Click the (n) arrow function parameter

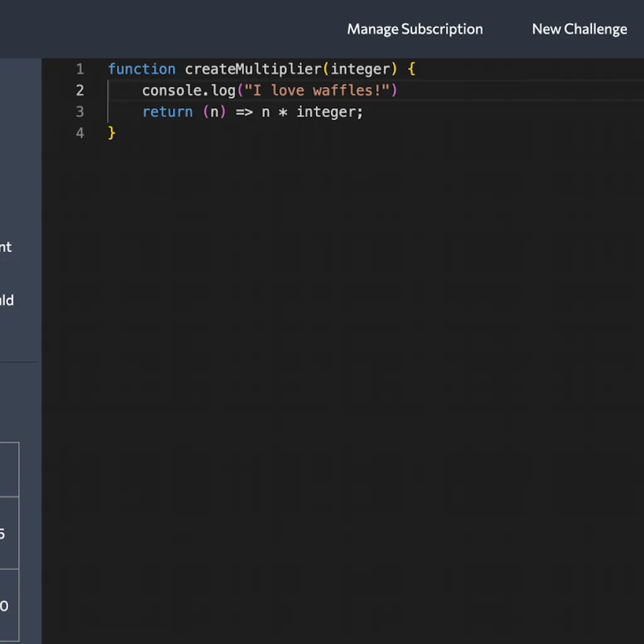(214, 112)
